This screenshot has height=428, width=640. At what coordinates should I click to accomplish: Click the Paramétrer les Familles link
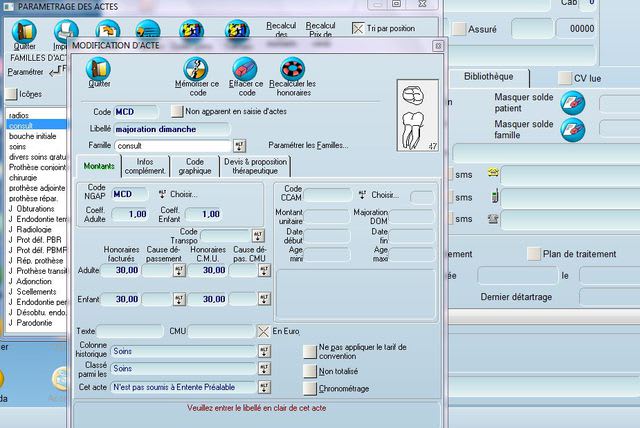309,146
